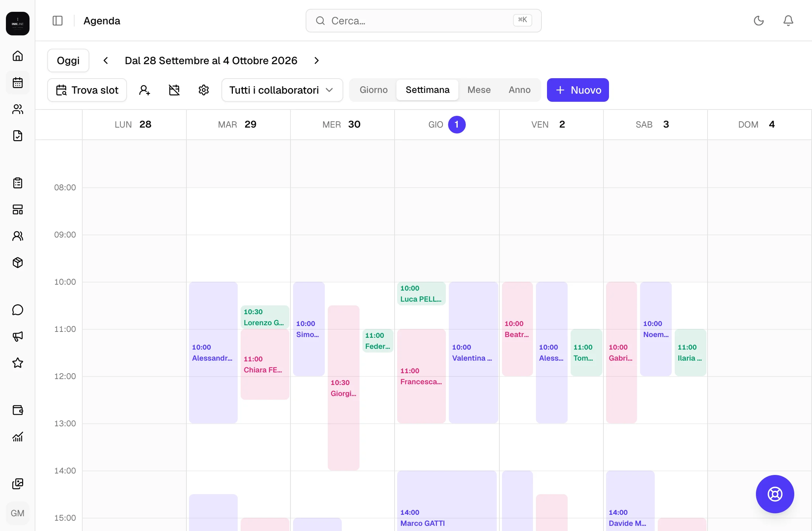The image size is (812, 531).
Task: Click the add-person icon in toolbar
Action: [145, 90]
